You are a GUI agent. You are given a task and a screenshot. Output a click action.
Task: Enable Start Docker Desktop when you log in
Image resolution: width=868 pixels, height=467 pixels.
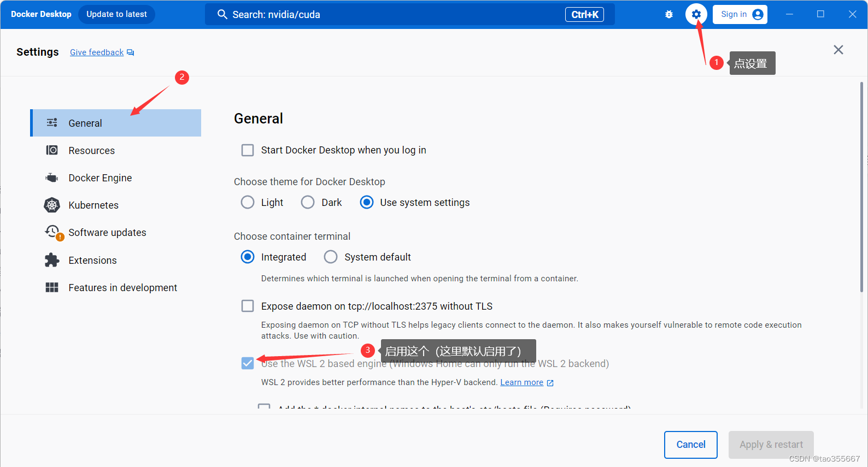tap(248, 150)
